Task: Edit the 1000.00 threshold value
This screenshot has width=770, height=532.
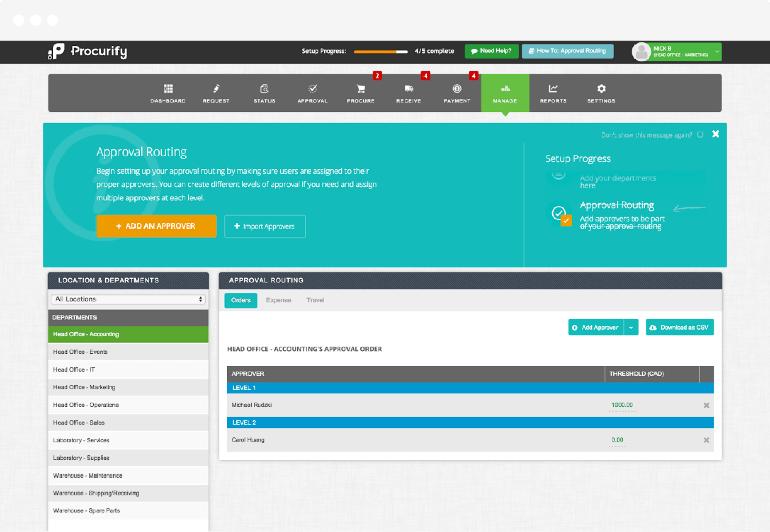Action: click(x=622, y=405)
